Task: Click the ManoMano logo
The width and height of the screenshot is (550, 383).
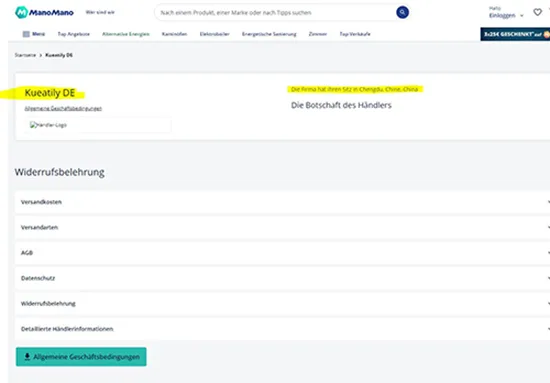Action: pyautogui.click(x=44, y=13)
